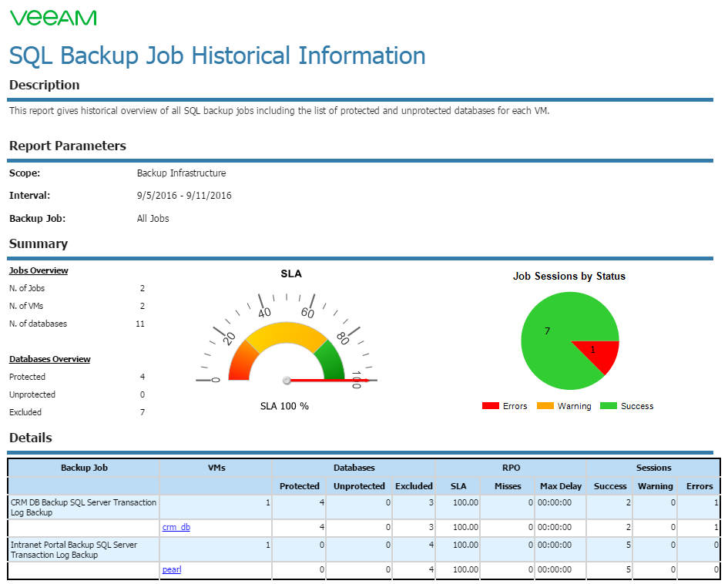Viewport: 728px width, 584px height.
Task: Click the green Success legend swatch
Action: 609,406
